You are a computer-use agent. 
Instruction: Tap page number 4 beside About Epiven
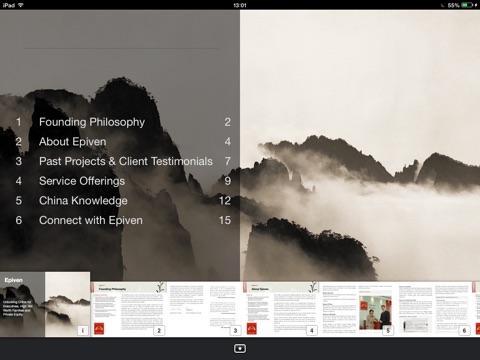pyautogui.click(x=227, y=142)
